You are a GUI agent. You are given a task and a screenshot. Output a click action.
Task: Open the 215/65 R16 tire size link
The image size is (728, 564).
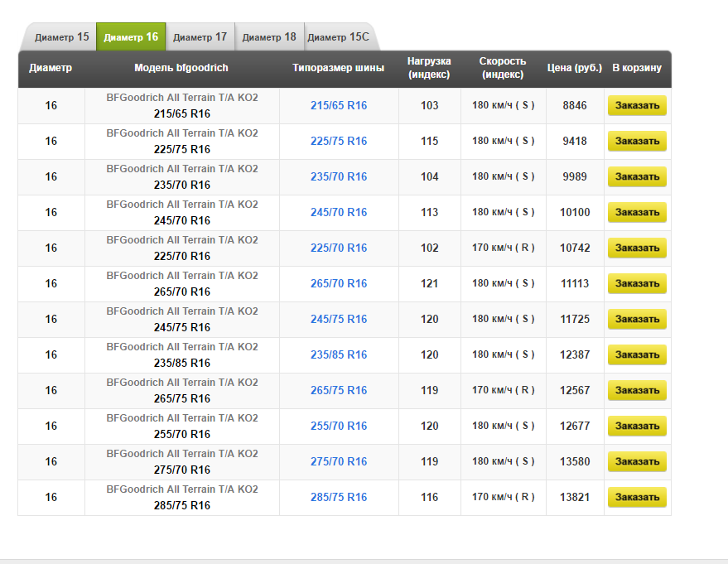339,106
